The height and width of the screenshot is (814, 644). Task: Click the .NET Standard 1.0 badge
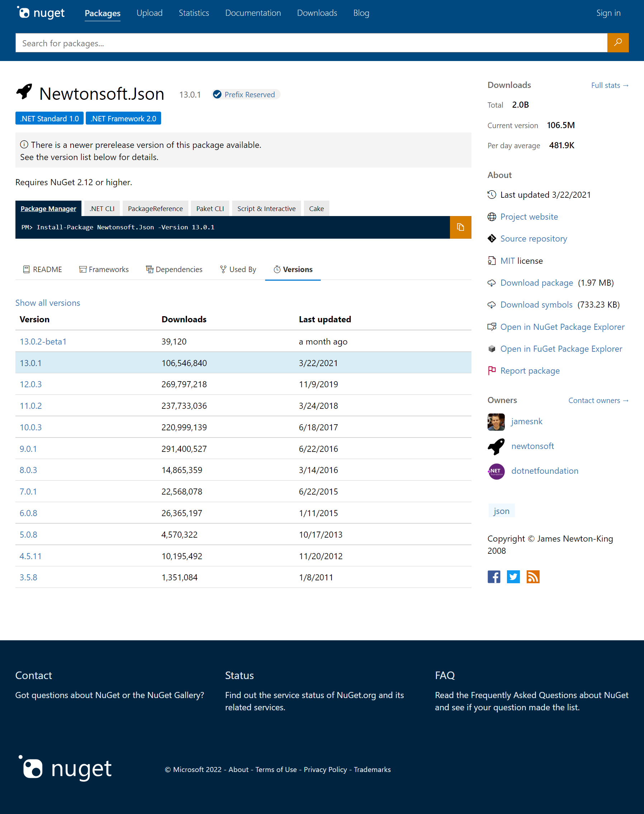pos(50,118)
